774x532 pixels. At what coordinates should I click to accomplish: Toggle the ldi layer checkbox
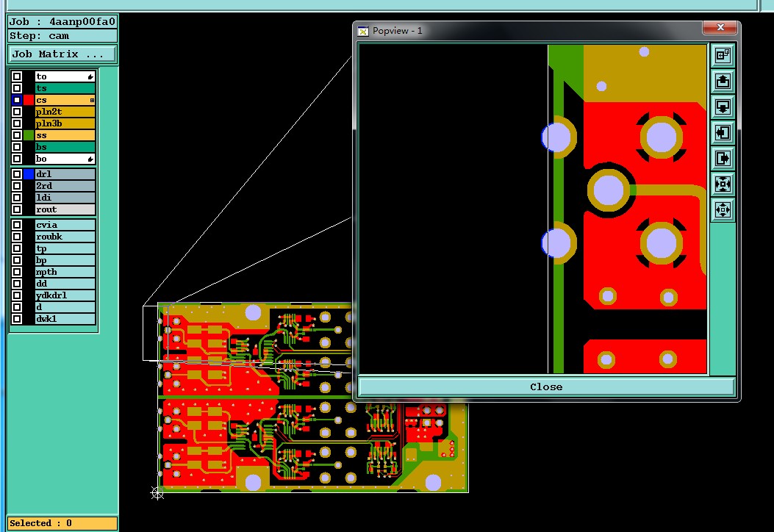pyautogui.click(x=17, y=198)
